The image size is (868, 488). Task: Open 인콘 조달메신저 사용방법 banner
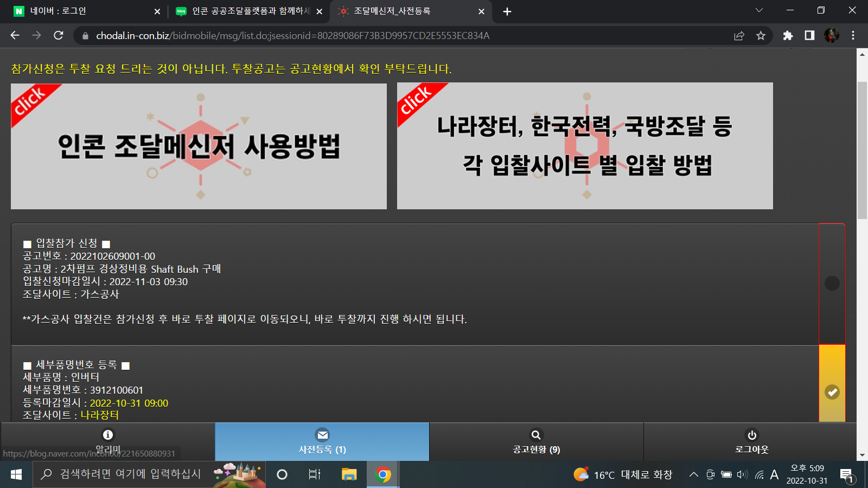[x=199, y=146]
